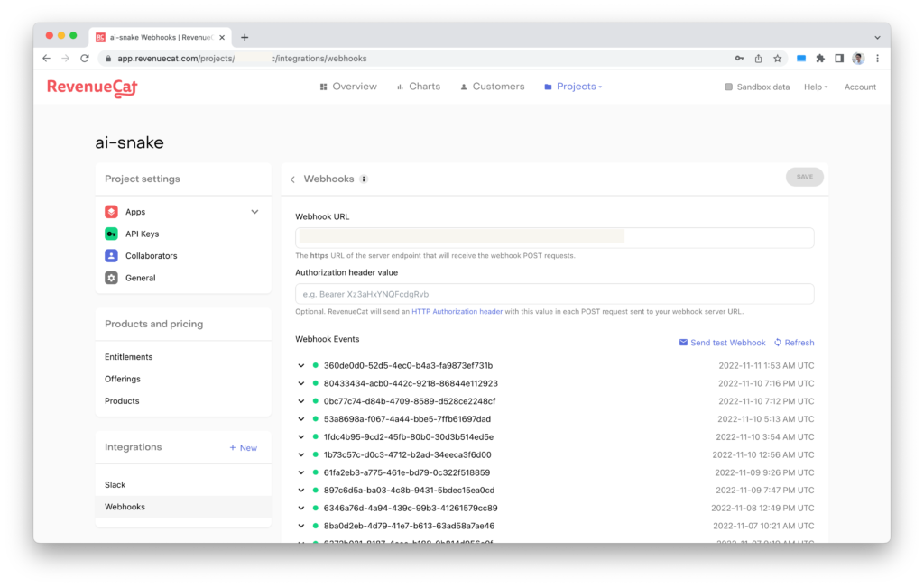Open the browser tab list chevron
The image size is (924, 587).
point(877,37)
